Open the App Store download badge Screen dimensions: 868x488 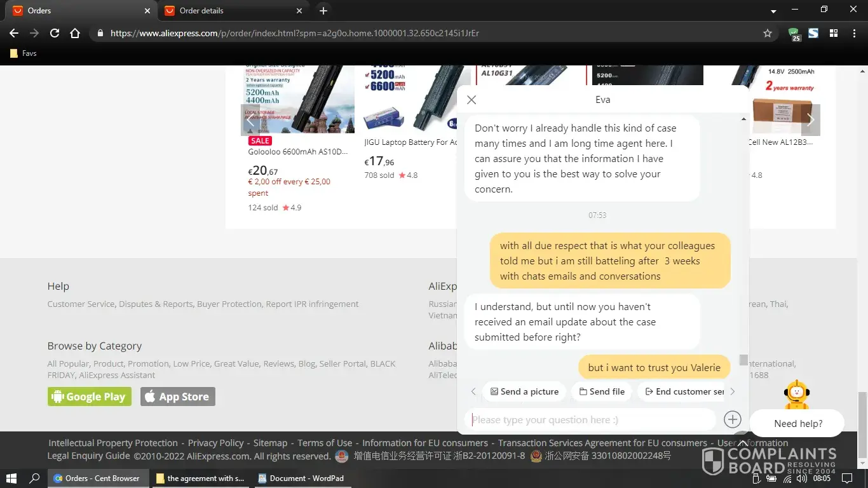pos(178,396)
